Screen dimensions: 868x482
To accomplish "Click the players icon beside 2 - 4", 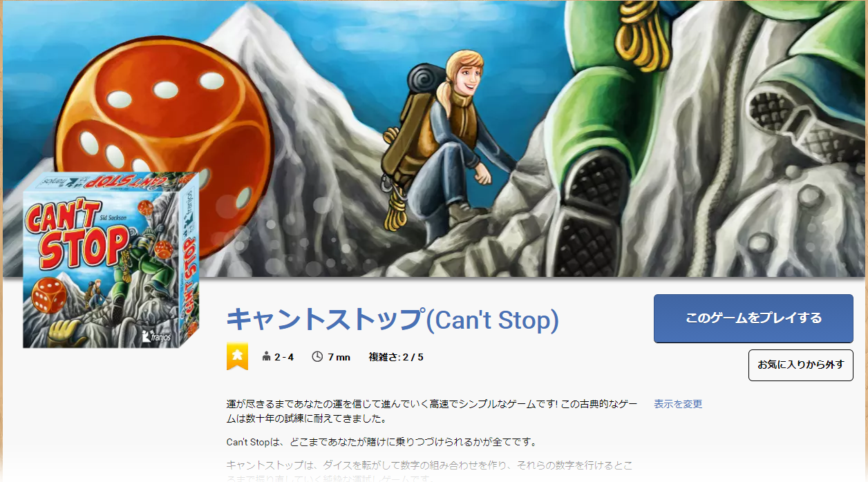I will [266, 357].
